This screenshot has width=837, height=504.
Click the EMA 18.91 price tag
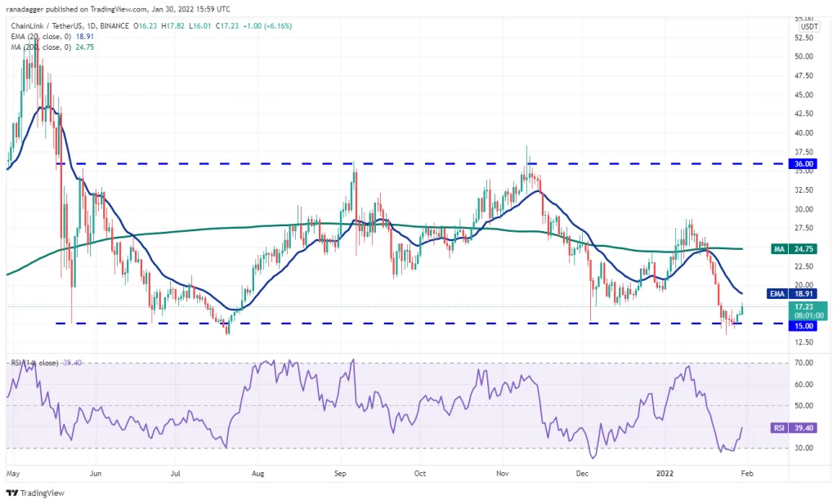pos(792,294)
